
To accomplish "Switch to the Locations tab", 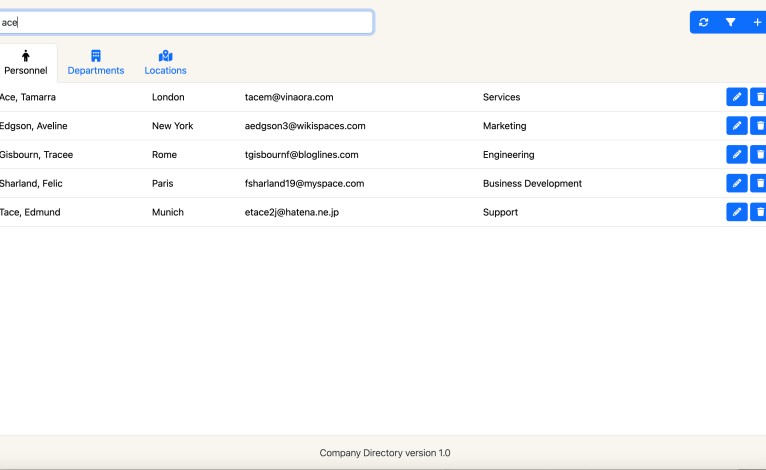I will click(165, 62).
